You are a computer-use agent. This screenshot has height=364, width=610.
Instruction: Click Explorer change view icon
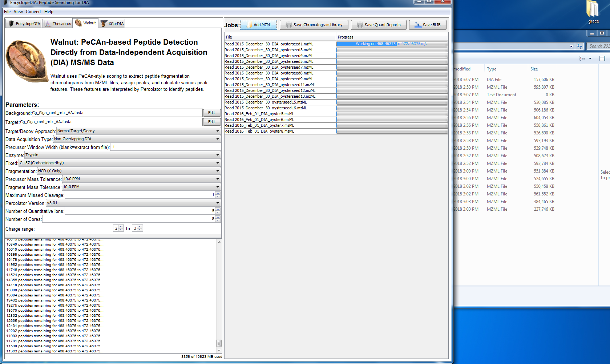tap(582, 58)
